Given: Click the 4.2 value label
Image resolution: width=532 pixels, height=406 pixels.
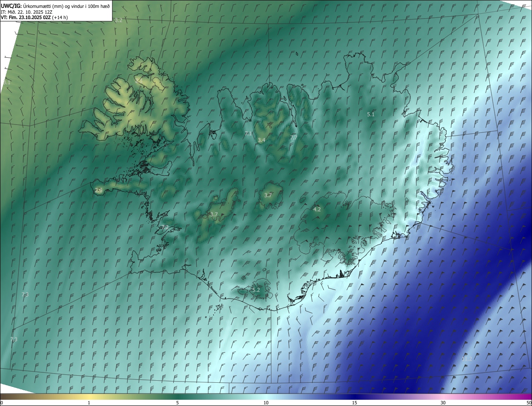Looking at the screenshot, I should pos(317,209).
